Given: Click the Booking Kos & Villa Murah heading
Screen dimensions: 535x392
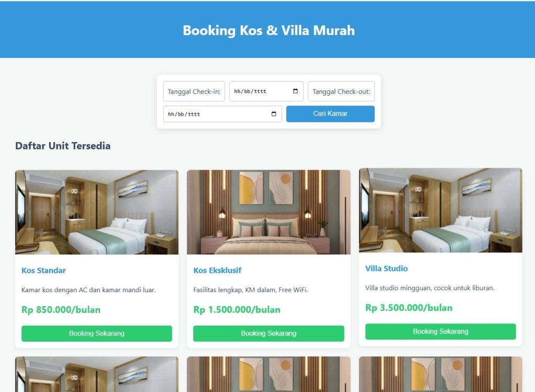Looking at the screenshot, I should click(x=269, y=30).
